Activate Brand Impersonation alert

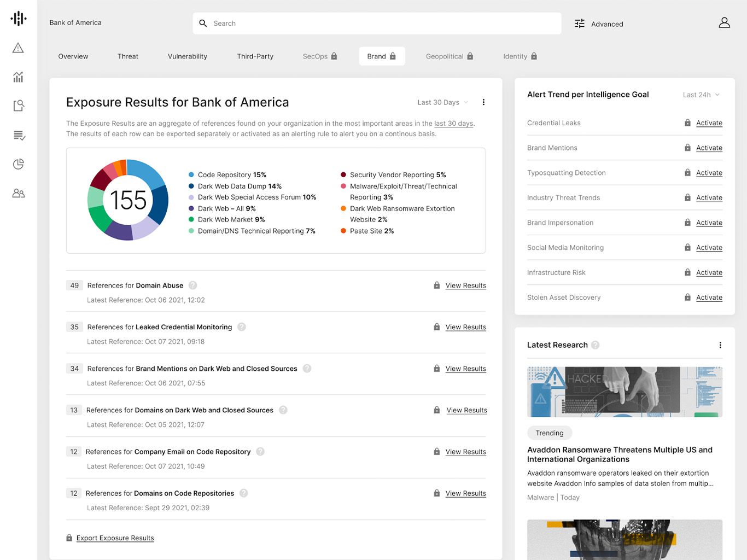(x=709, y=223)
